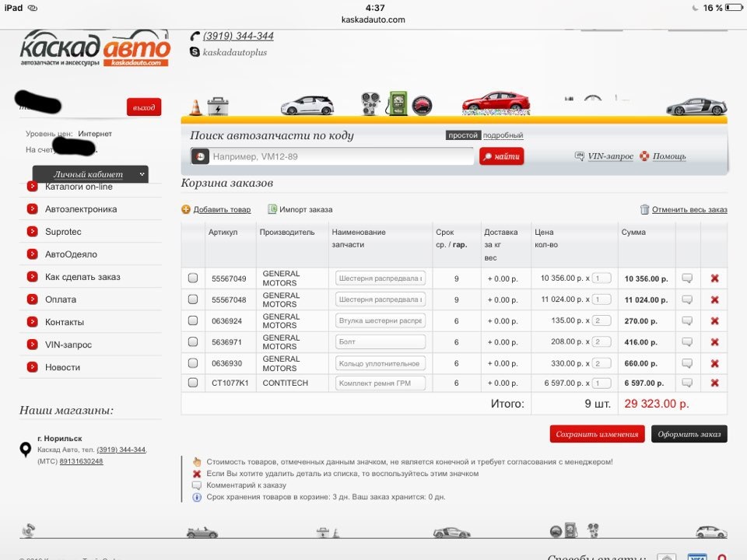Check the box for item 0636930

tap(193, 363)
